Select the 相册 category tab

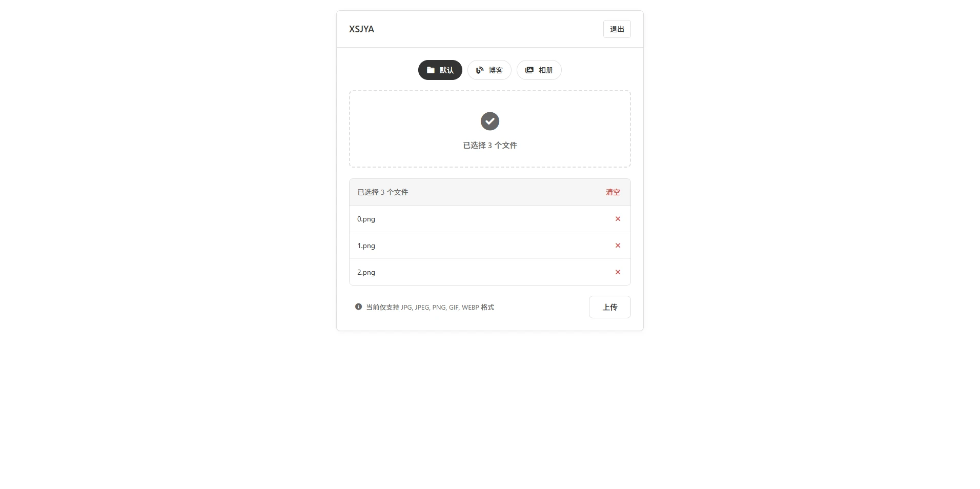pos(539,70)
